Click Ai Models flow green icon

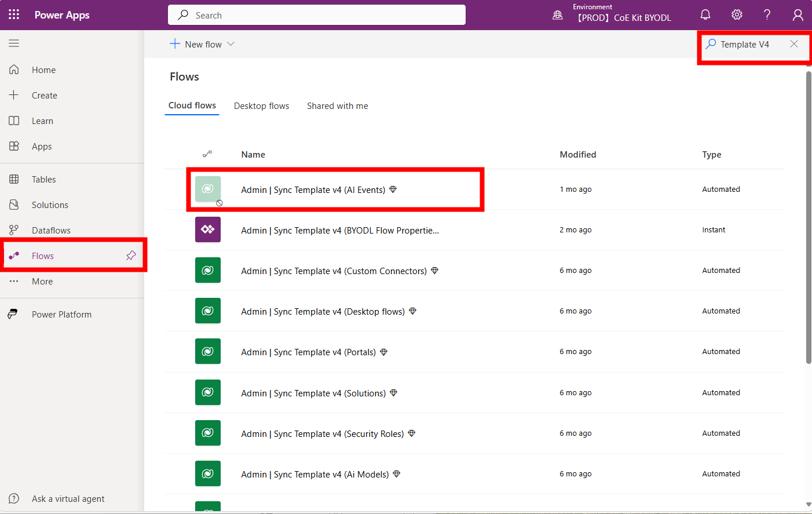(x=208, y=473)
